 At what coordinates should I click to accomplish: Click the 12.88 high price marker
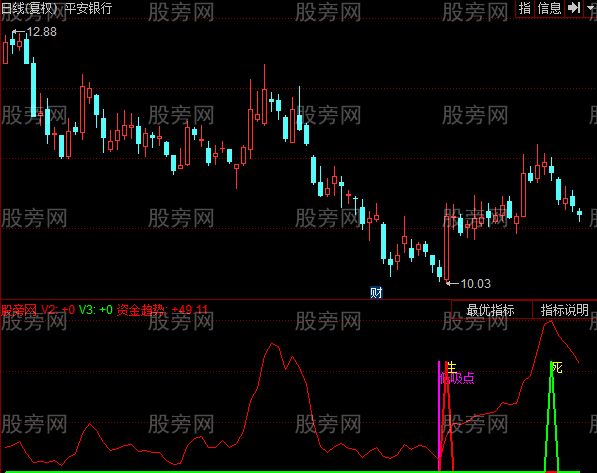coord(35,32)
